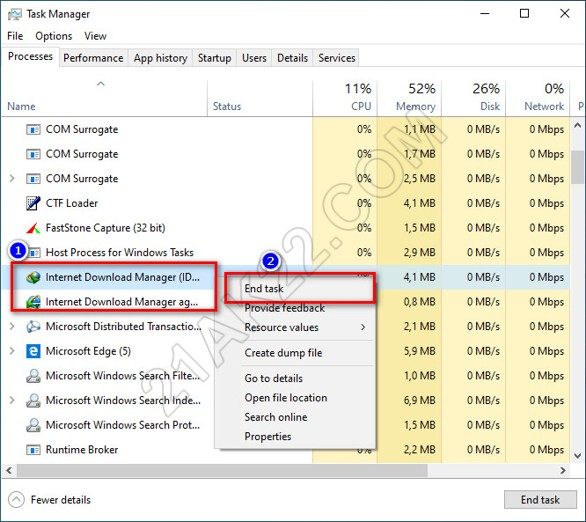Open the Options menu
This screenshot has height=522, width=586.
[x=53, y=36]
